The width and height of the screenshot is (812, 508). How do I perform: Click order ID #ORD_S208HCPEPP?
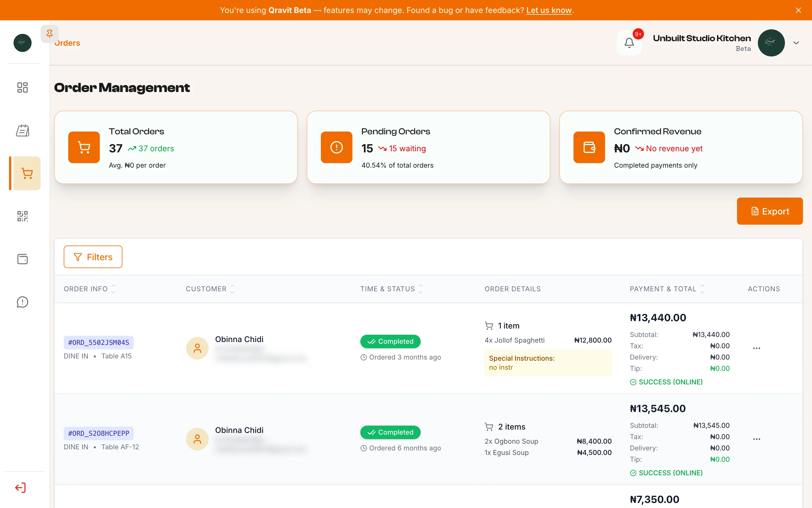click(x=99, y=433)
